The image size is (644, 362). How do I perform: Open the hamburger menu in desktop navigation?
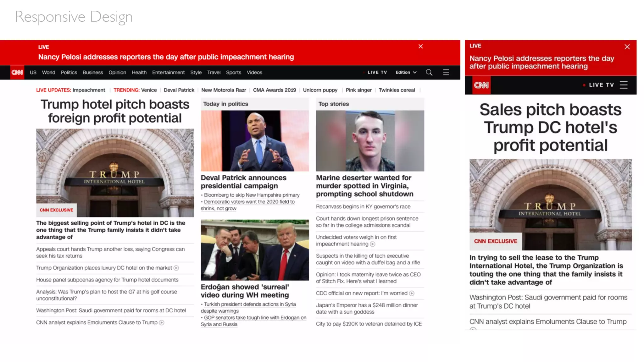[x=446, y=72]
